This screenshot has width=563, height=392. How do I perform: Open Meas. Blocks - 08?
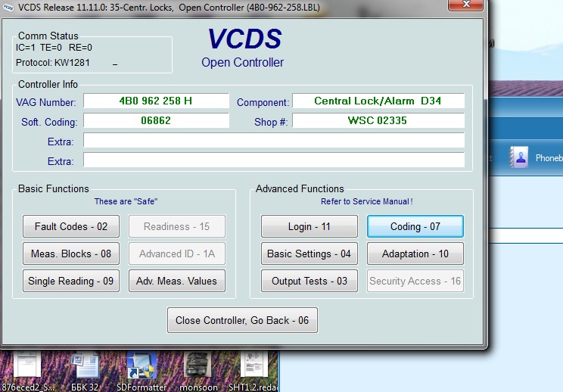point(71,254)
